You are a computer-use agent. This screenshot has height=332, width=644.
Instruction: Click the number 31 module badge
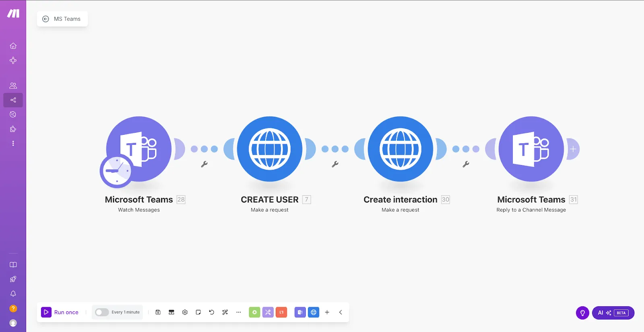pyautogui.click(x=574, y=200)
